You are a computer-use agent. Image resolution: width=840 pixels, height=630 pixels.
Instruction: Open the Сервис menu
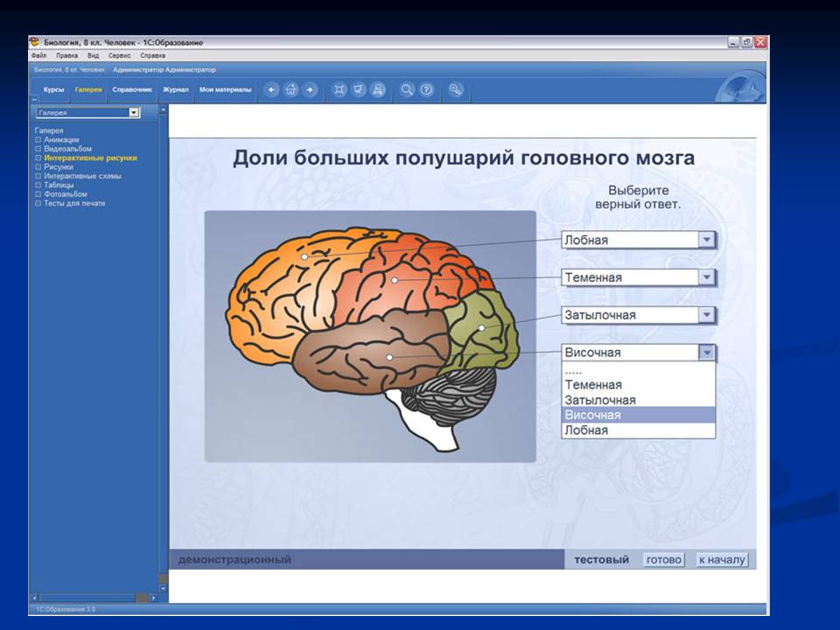[x=120, y=55]
